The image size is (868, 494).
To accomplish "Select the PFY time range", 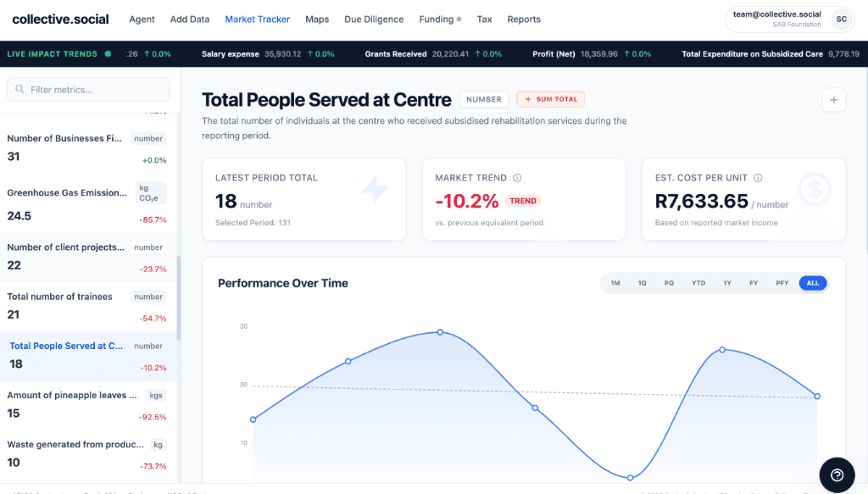I will pos(782,283).
